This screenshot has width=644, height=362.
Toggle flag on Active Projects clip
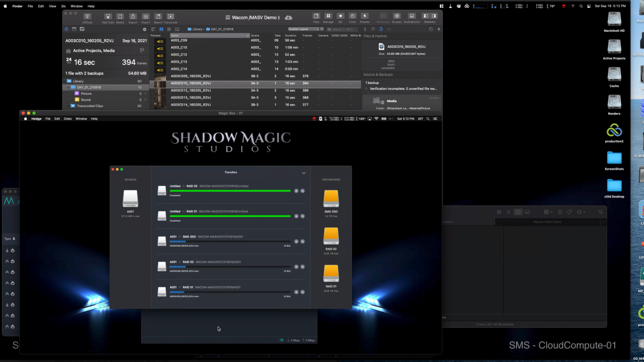click(142, 50)
